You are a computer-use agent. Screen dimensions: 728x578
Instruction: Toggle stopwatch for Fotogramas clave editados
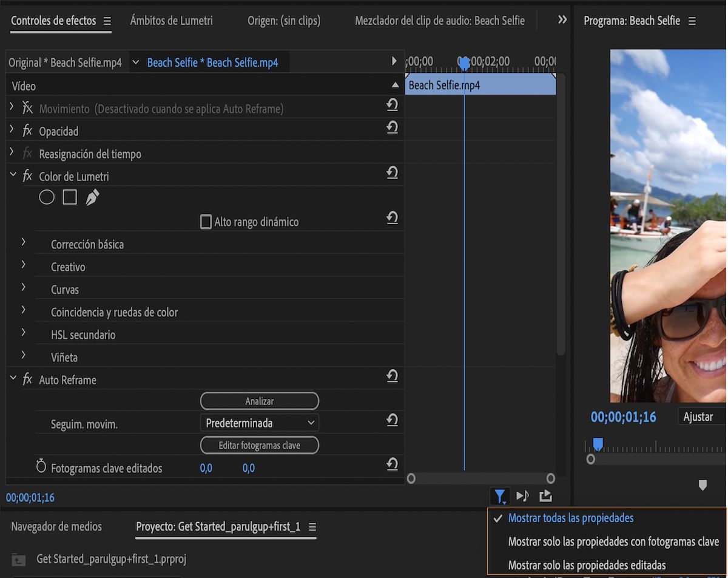tap(41, 467)
